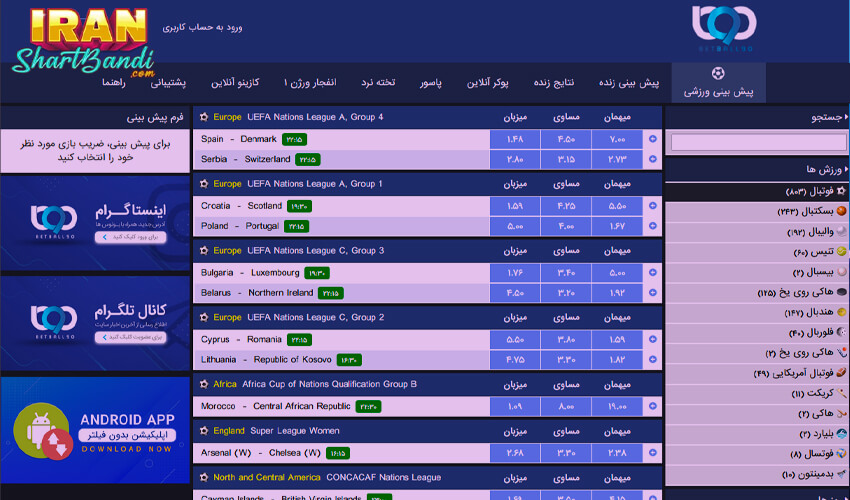Expand more bets for Morocco - Central African Republic
This screenshot has height=500, width=850.
coord(653,406)
